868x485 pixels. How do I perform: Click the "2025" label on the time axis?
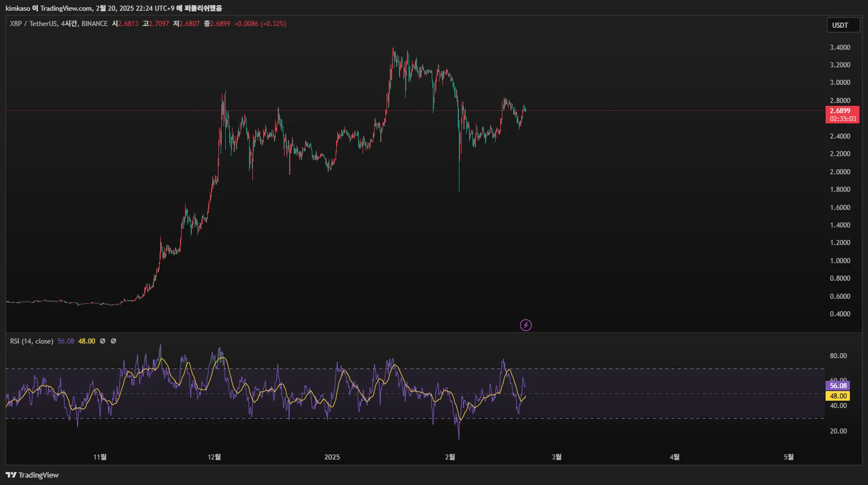point(332,457)
